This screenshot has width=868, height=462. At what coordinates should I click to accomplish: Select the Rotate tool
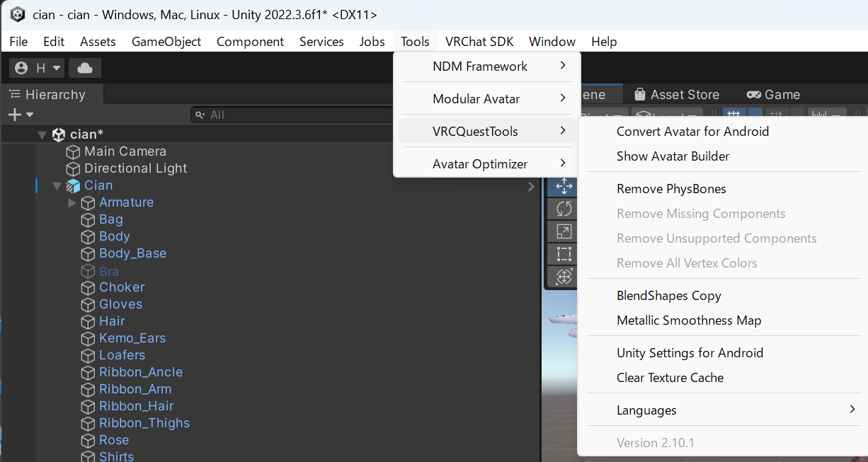561,209
